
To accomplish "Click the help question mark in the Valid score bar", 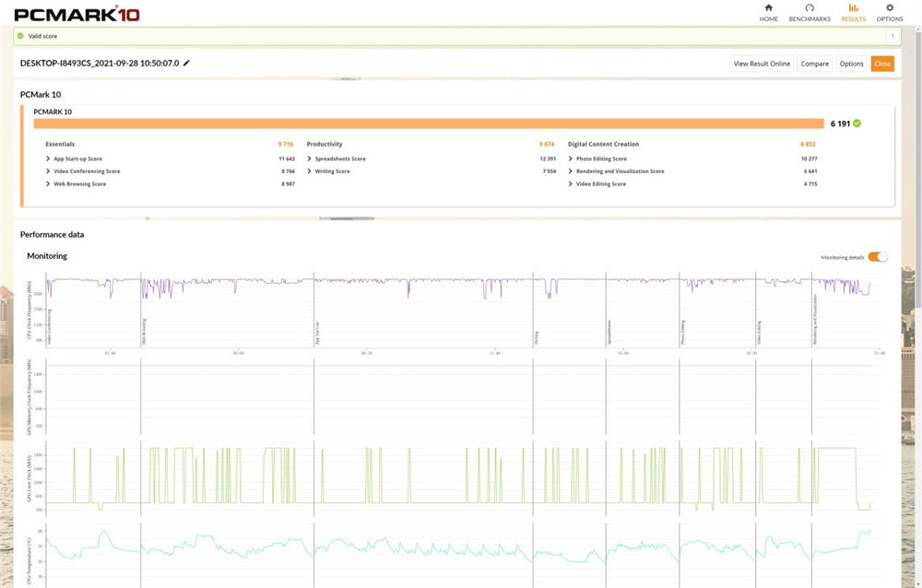I will 892,36.
